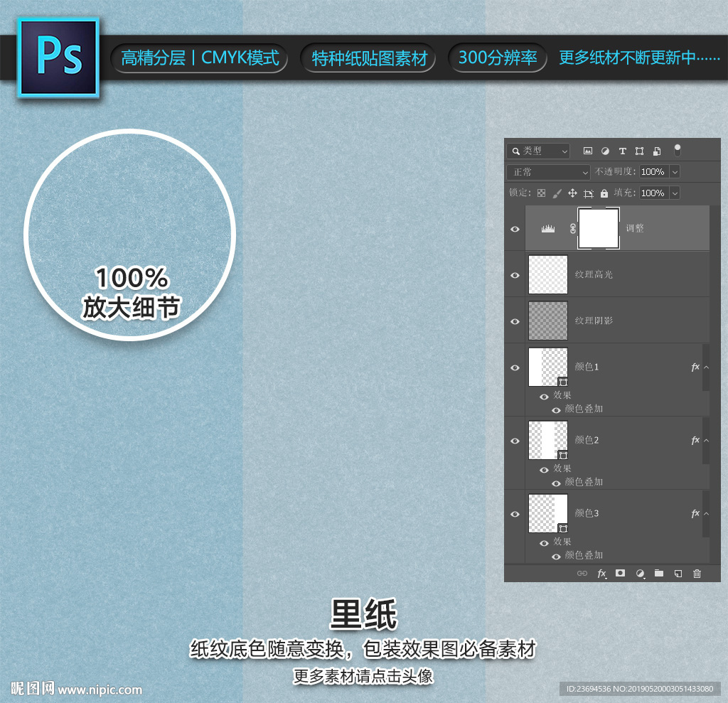
Task: Select the 颜色2 layer thumbnail
Action: [x=548, y=440]
